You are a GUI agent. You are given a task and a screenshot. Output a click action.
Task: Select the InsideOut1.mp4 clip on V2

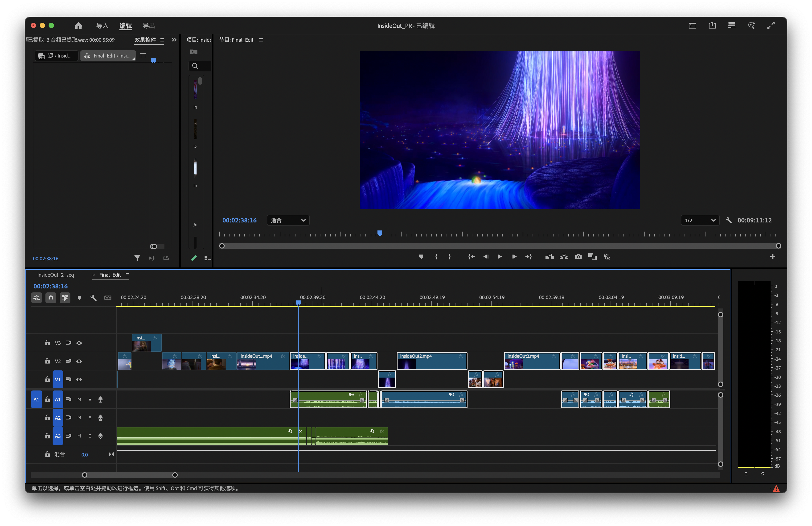tap(263, 361)
